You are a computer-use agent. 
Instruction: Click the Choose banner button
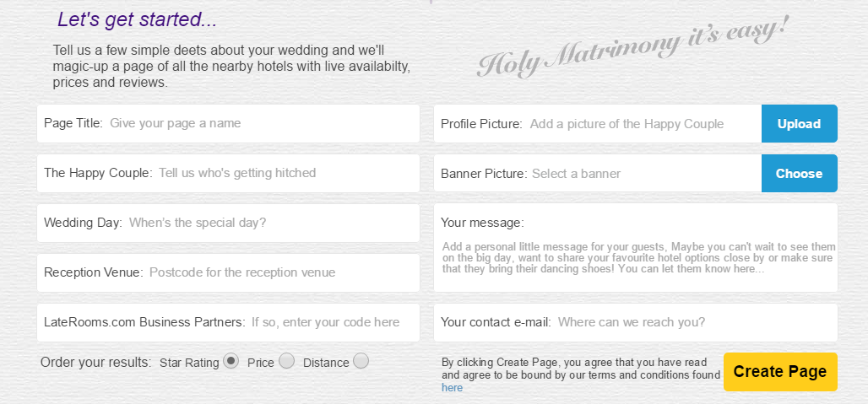click(x=799, y=174)
